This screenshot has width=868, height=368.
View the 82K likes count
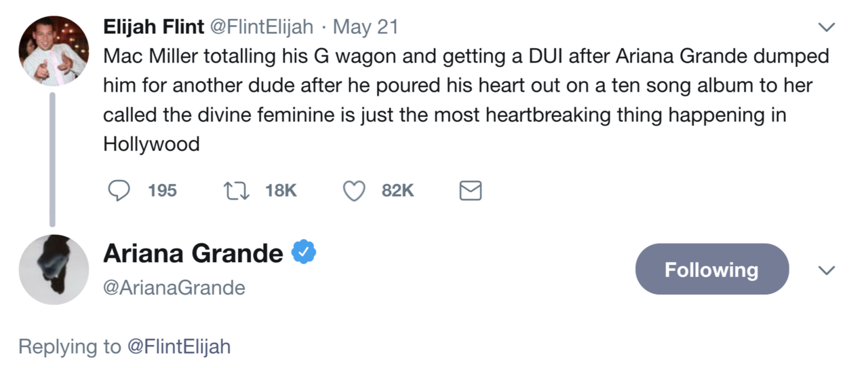click(397, 191)
